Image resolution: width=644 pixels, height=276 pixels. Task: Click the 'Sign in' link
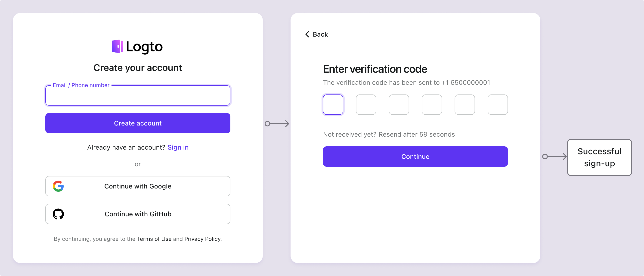(x=178, y=147)
